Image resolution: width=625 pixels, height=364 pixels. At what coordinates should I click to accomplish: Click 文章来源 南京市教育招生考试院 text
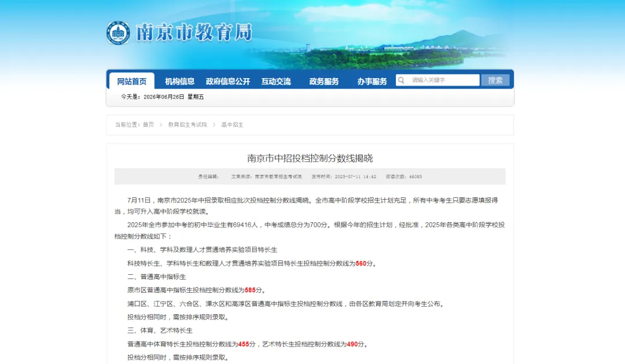(x=266, y=177)
